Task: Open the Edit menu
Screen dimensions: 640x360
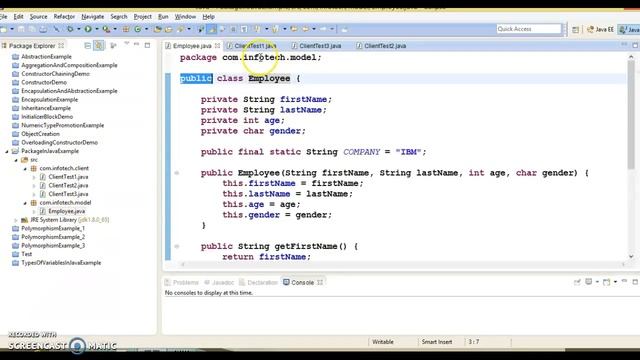Action: click(x=18, y=17)
